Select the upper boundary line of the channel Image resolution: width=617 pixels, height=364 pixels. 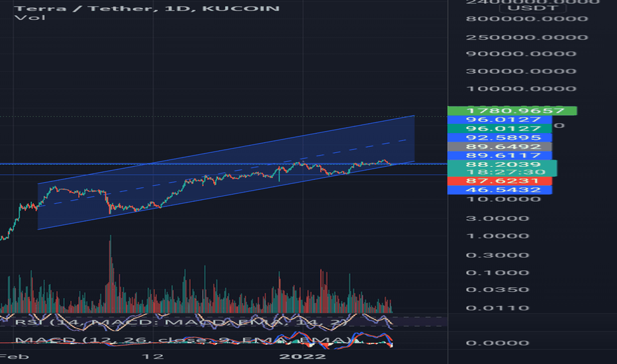[x=226, y=150]
